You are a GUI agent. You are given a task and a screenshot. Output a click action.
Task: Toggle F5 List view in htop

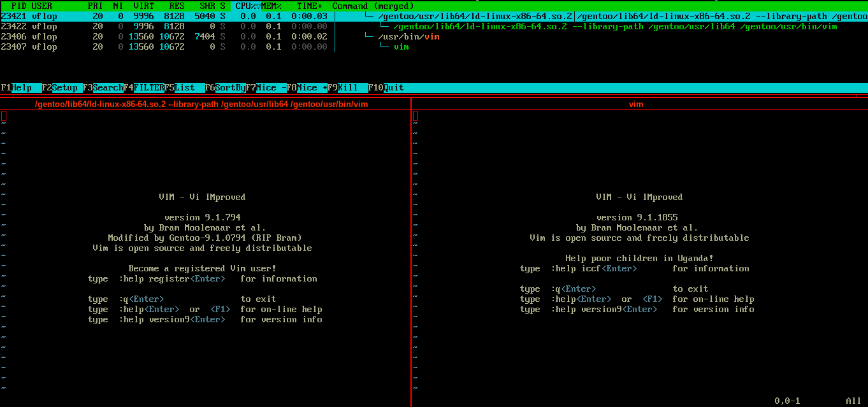click(184, 88)
